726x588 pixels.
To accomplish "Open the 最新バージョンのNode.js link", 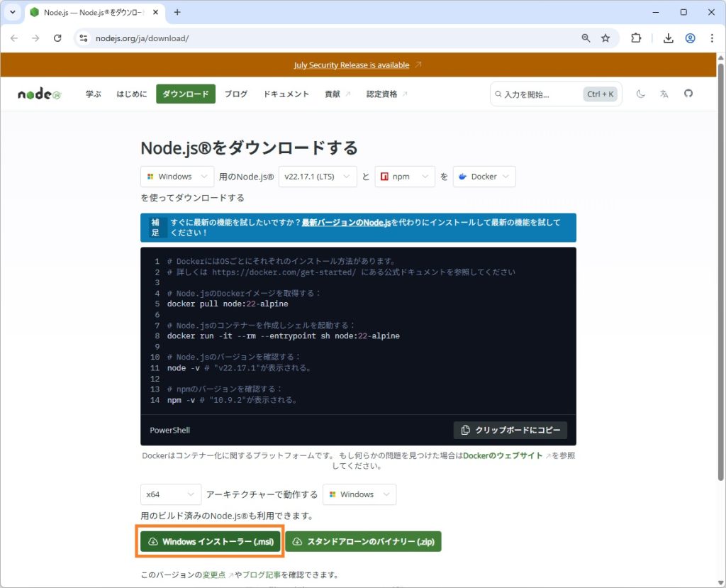I will point(346,223).
